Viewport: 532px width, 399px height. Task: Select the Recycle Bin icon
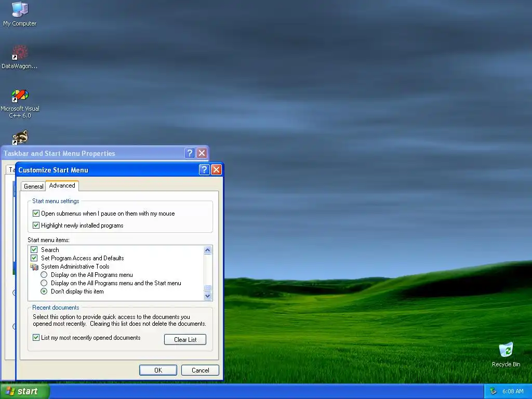tap(506, 354)
